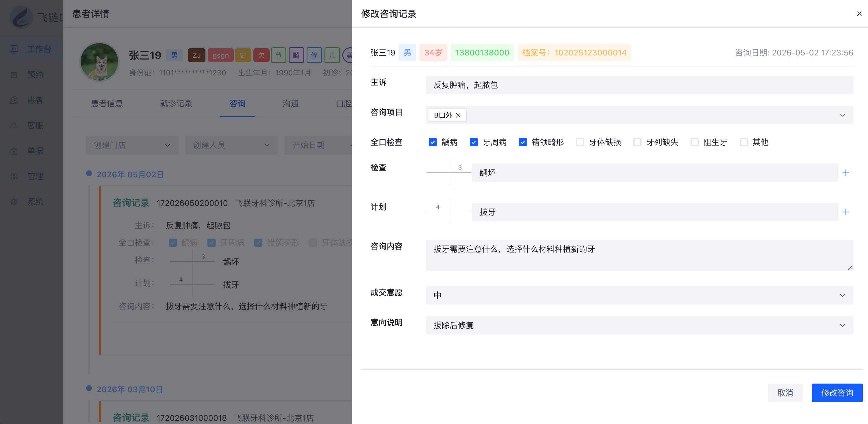Screen dimensions: 868x424
Task: Click the 34岁 age tag
Action: coord(433,53)
